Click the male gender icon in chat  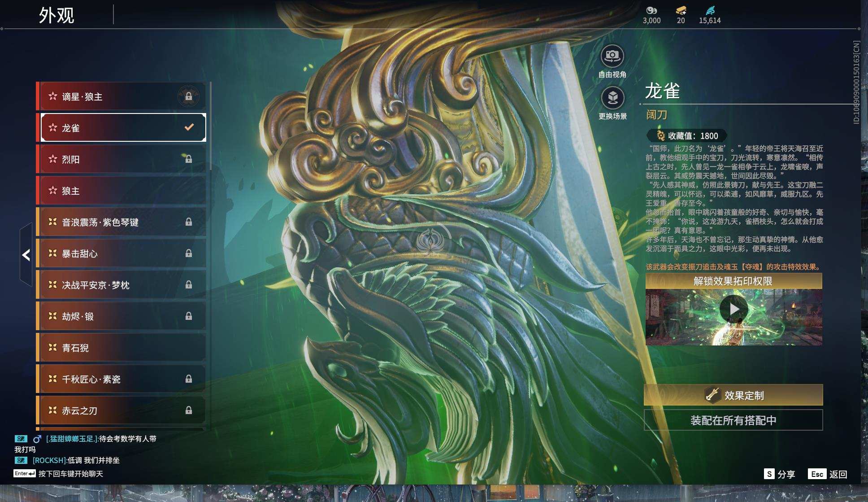coord(37,439)
